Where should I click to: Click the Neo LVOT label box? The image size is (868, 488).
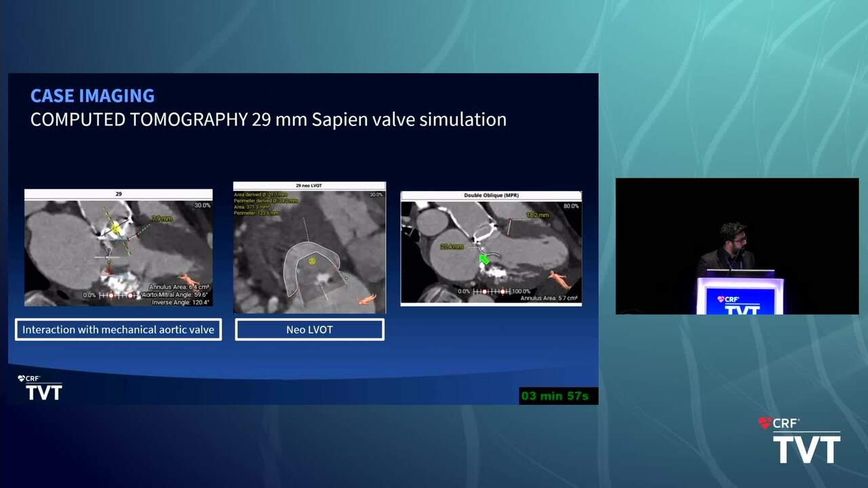(309, 330)
